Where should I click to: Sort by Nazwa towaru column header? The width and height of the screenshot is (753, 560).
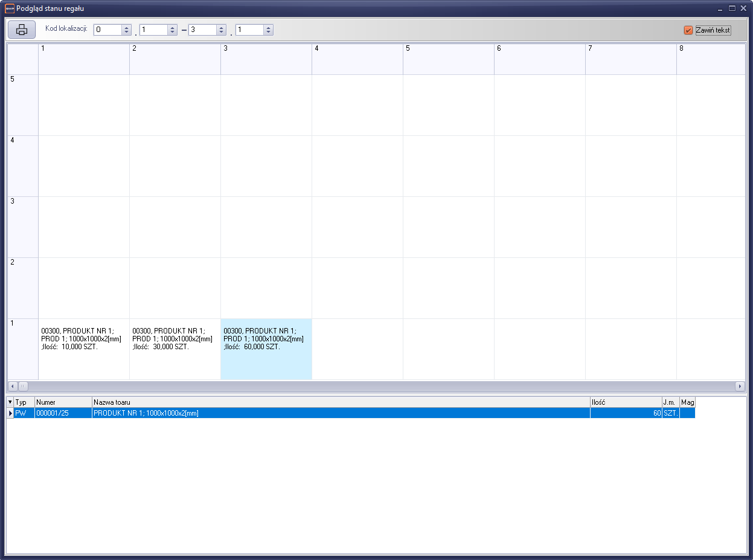(x=341, y=402)
